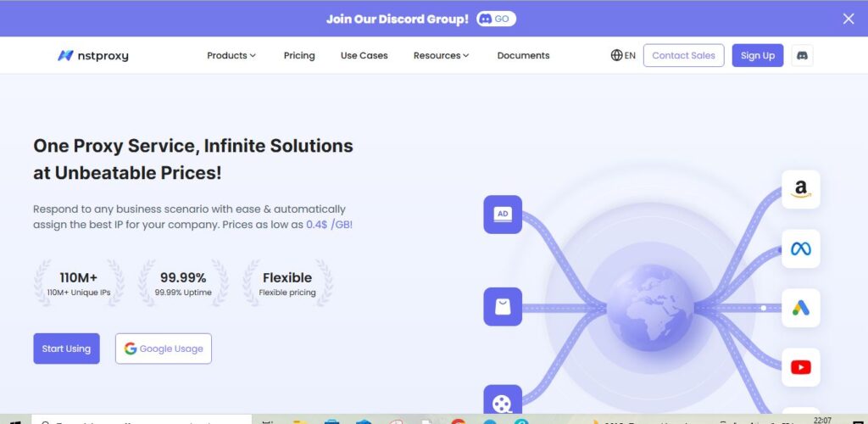Viewport: 868px width, 424px height.
Task: Select the Google Ads logo tile
Action: (x=800, y=308)
